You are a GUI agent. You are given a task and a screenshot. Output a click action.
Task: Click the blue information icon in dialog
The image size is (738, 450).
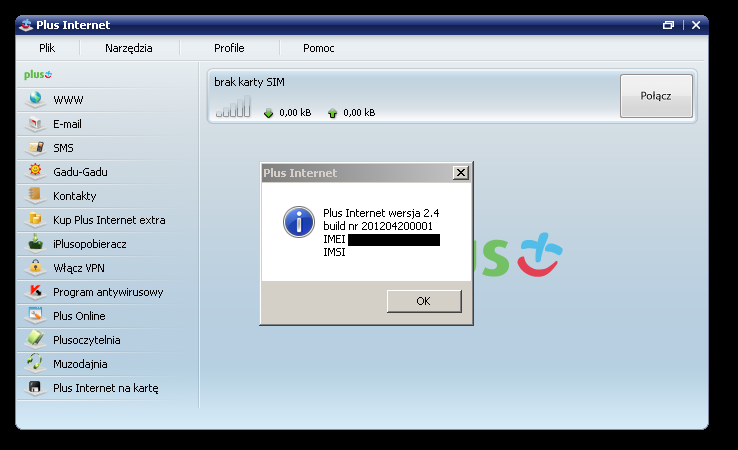coord(299,222)
